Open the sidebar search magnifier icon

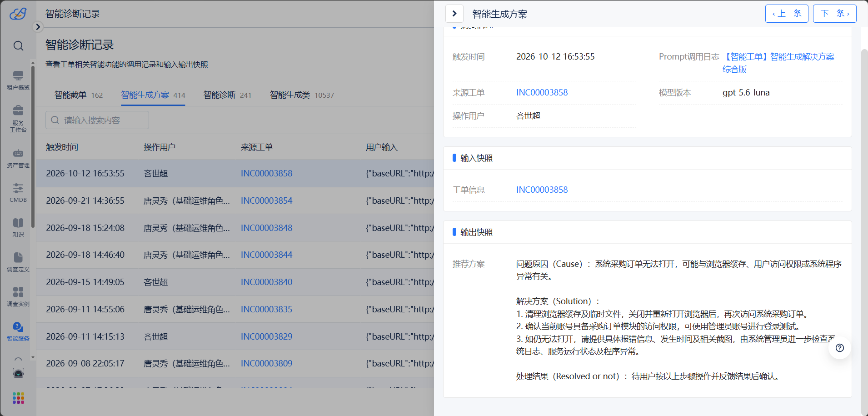click(x=18, y=45)
